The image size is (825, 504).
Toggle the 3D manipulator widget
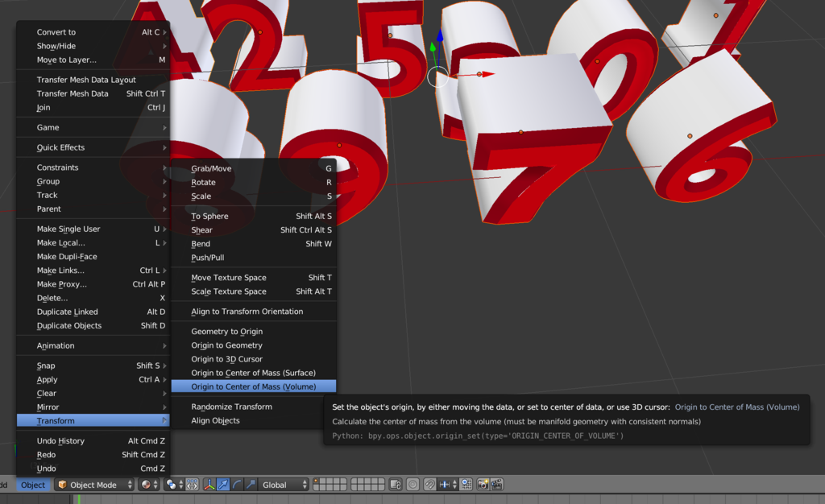[209, 485]
